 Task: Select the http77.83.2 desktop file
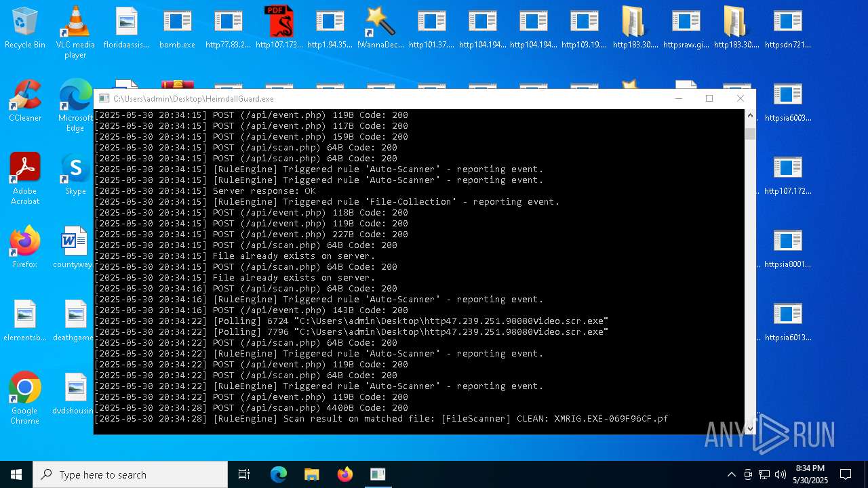click(228, 28)
